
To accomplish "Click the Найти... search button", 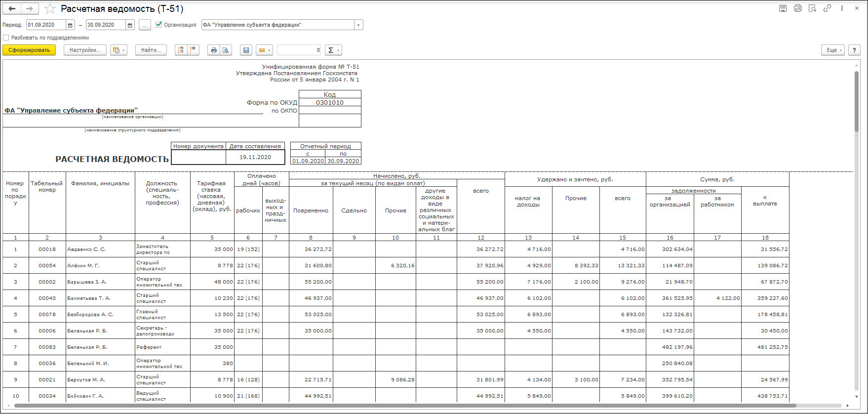I will click(151, 50).
